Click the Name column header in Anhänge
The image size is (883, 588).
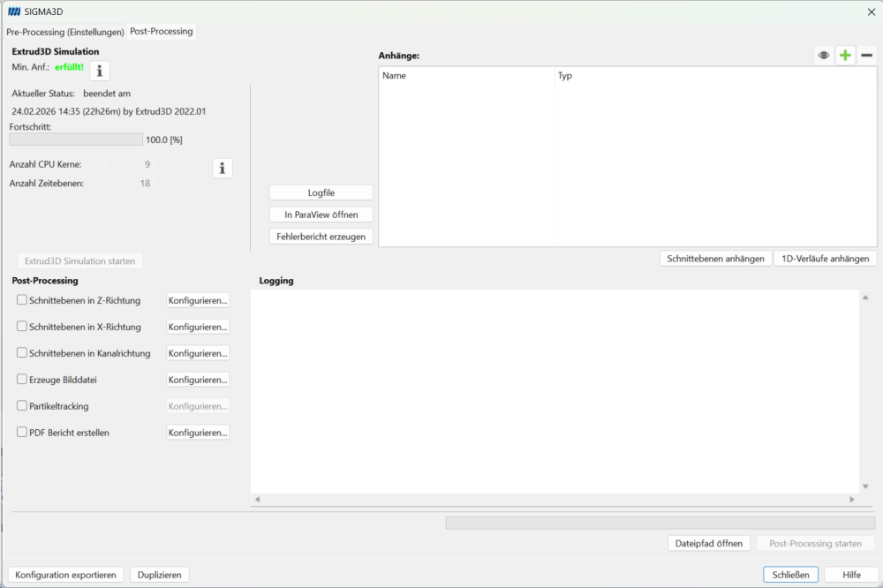[467, 75]
